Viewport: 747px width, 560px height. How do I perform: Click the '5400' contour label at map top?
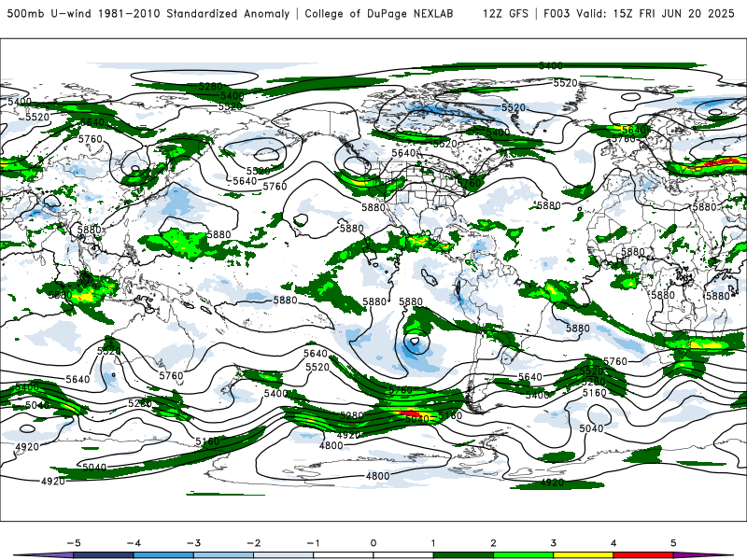point(551,65)
